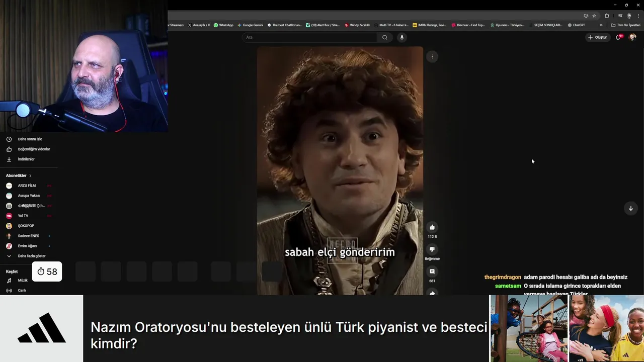Open the Windy: Sıcaklık bookmark
The width and height of the screenshot is (644, 362).
357,25
